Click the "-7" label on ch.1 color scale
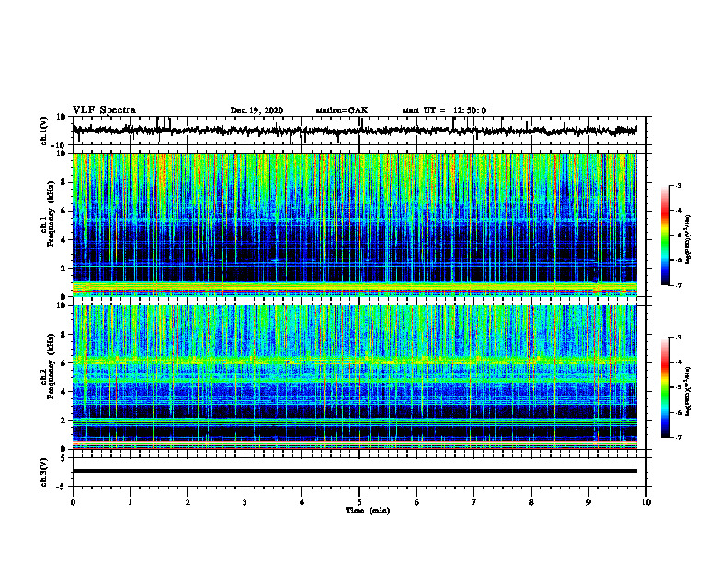Viewport: 728px width, 563px height. tap(677, 285)
